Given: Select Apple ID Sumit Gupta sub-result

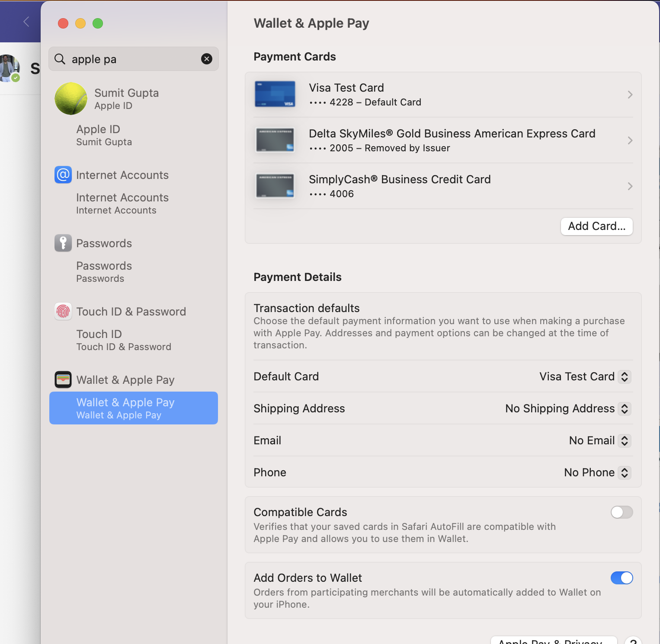Looking at the screenshot, I should click(134, 135).
